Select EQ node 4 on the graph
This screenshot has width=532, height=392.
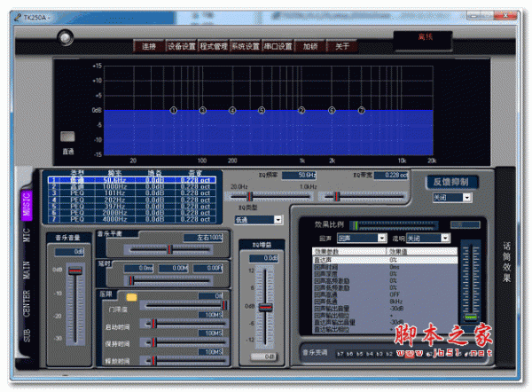pos(262,111)
